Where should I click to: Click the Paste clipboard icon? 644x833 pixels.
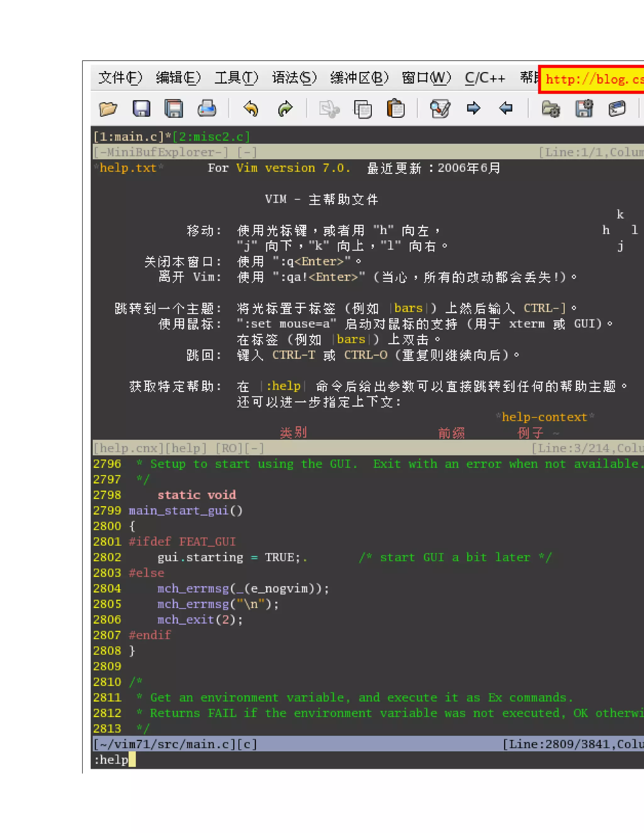(x=396, y=109)
